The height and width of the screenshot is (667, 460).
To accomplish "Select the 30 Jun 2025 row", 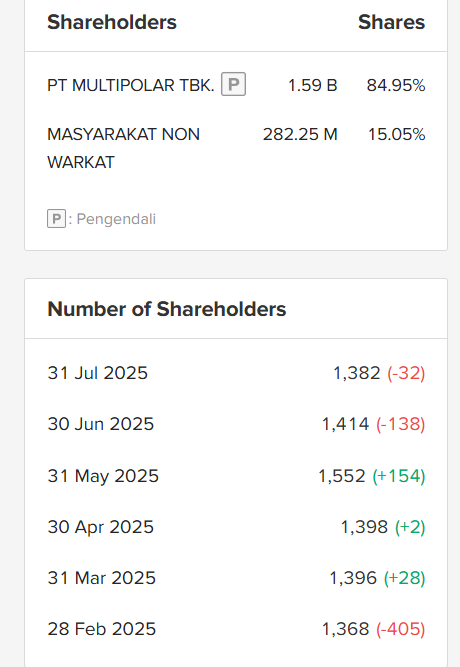I will [x=236, y=424].
